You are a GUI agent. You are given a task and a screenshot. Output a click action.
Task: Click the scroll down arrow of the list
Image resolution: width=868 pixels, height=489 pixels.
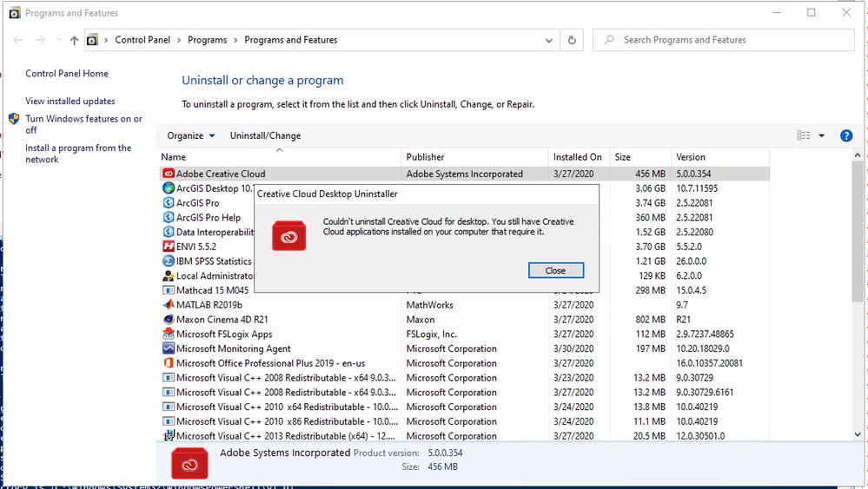858,435
